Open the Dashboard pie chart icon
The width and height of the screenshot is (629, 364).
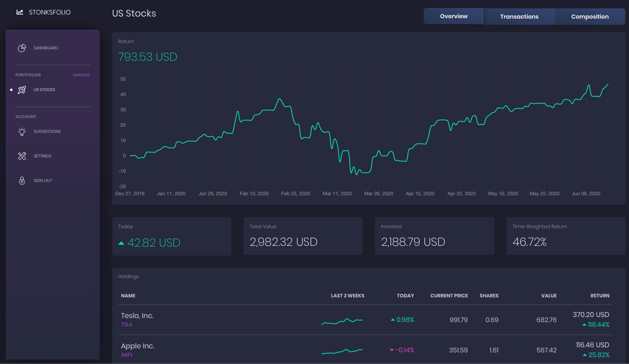point(22,48)
